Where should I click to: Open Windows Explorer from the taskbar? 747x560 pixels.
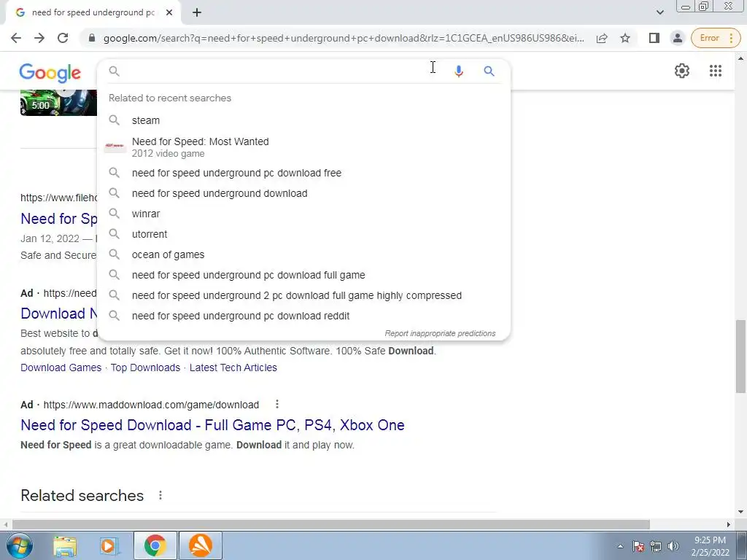tap(65, 545)
